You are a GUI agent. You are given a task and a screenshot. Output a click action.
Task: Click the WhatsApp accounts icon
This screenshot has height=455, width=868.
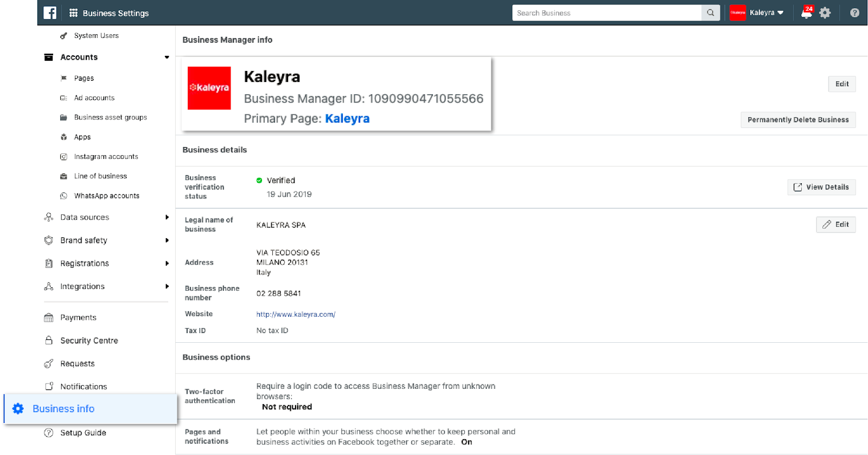point(63,196)
